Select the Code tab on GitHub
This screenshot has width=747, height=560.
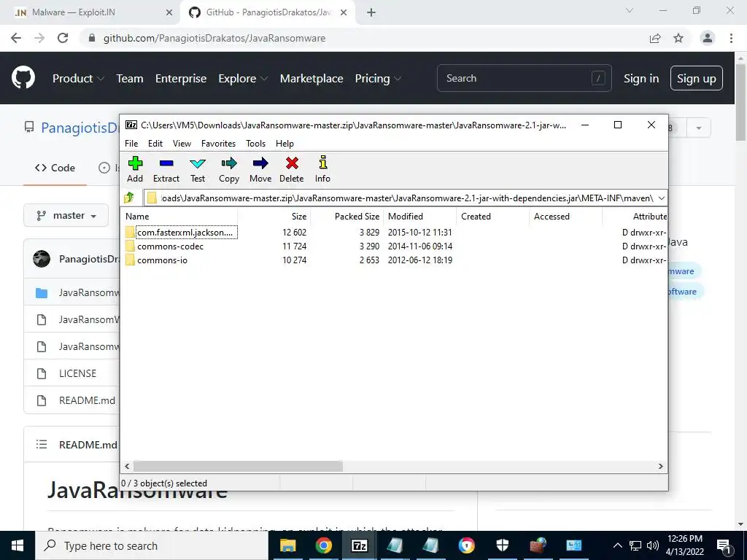pos(55,168)
